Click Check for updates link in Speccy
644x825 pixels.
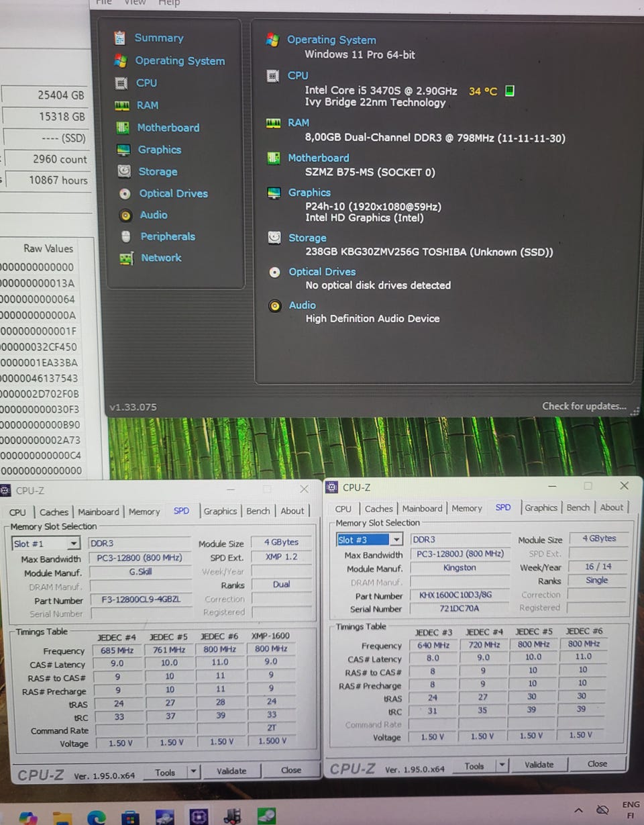click(584, 406)
